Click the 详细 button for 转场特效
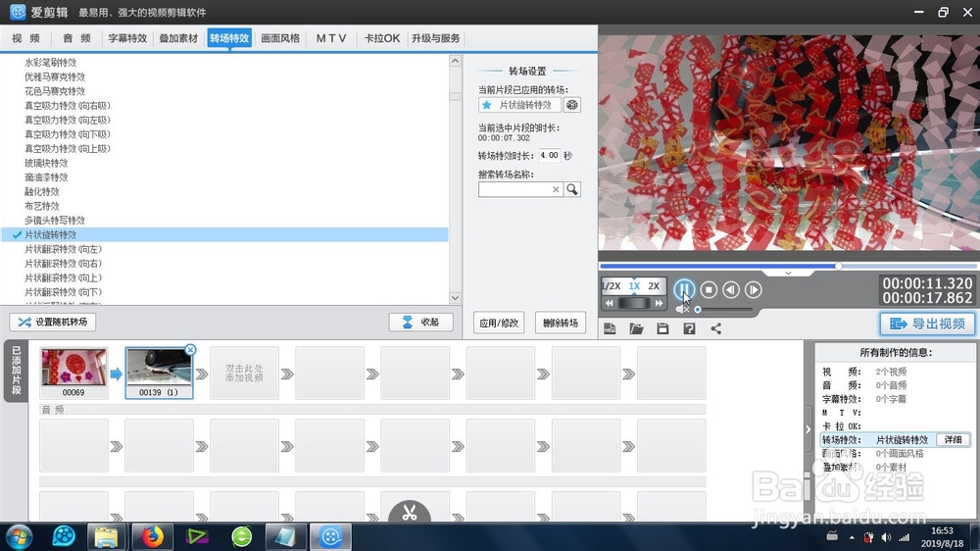 tap(953, 439)
